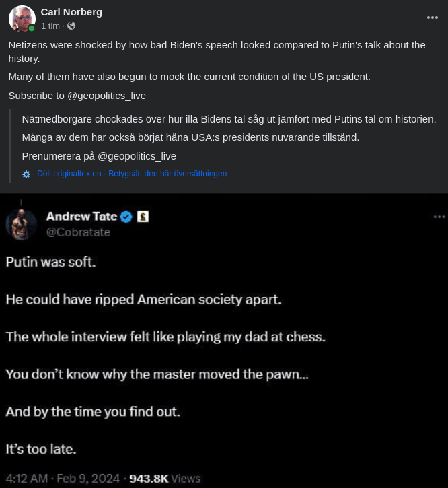Click the "1 tim" post timestamp

pyautogui.click(x=50, y=26)
